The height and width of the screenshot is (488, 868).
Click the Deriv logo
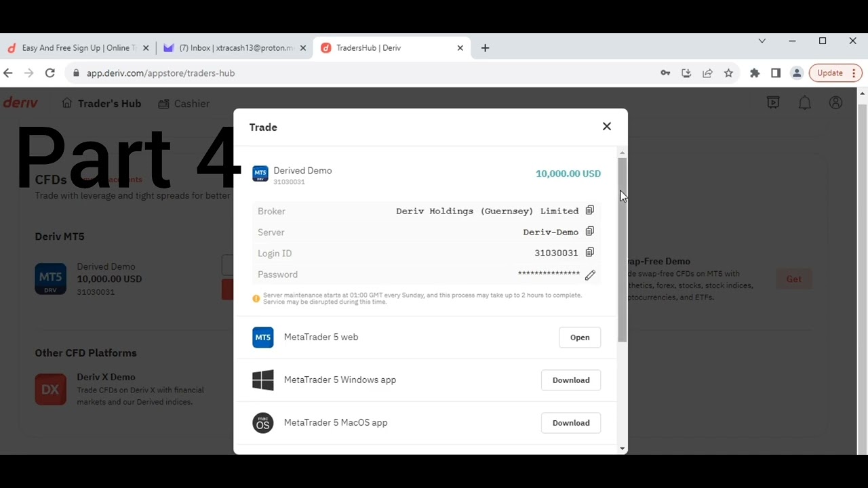pyautogui.click(x=20, y=103)
